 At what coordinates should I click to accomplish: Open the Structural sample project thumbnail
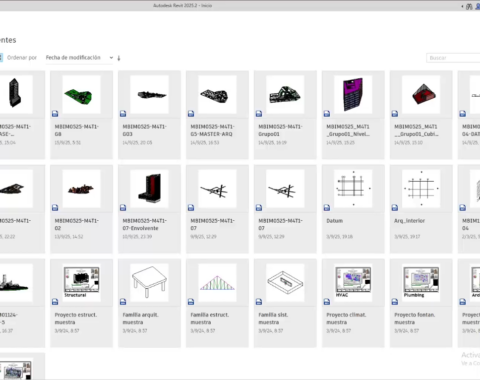[x=81, y=283]
